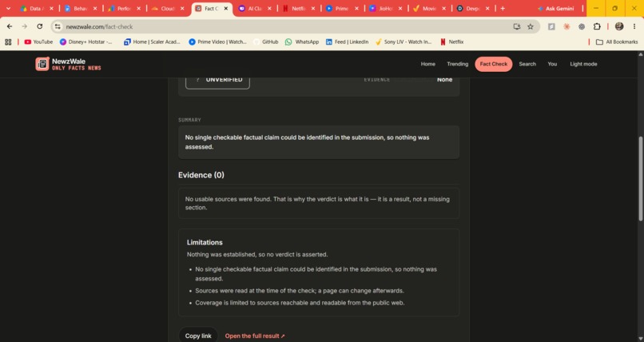Click the browser forward arrow
This screenshot has width=644, height=342.
[24, 26]
